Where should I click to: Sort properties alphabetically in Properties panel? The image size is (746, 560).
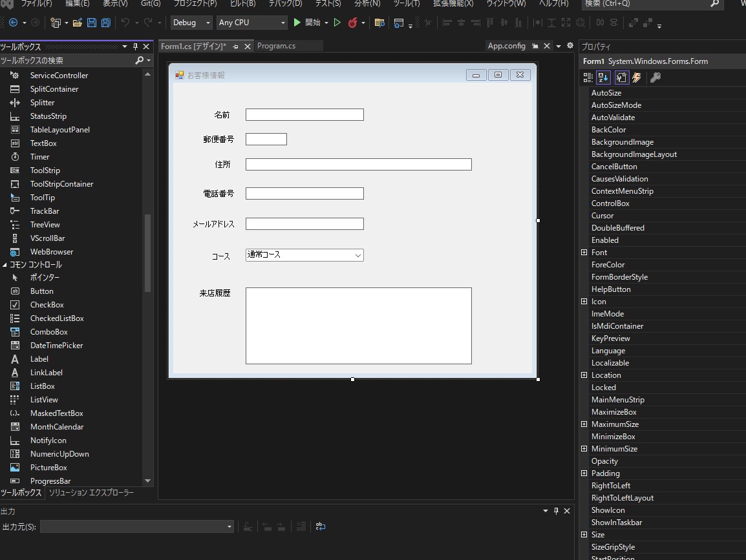603,78
